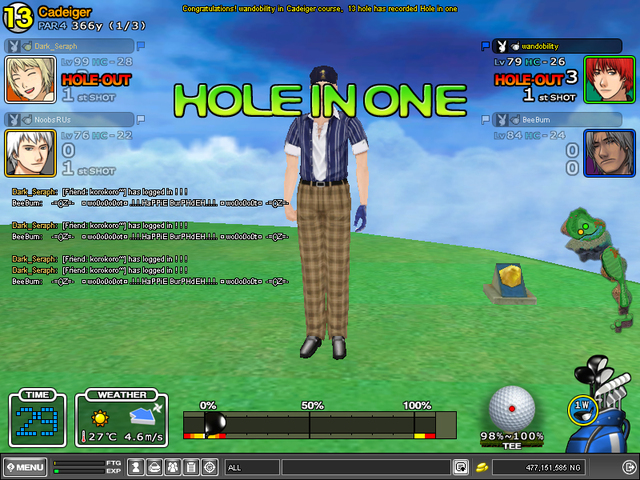The width and height of the screenshot is (640, 480).
Task: Toggle the flag next to NoobsRUs name
Action: pos(141,120)
